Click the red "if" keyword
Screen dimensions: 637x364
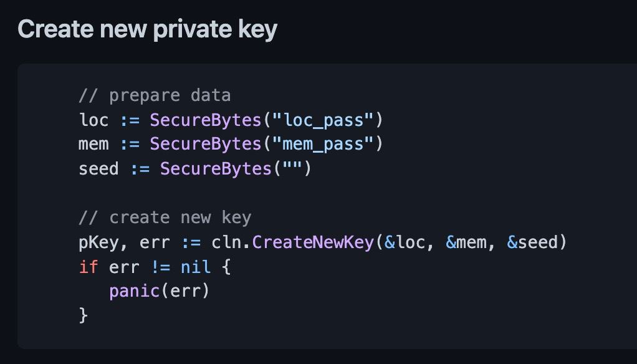[89, 267]
